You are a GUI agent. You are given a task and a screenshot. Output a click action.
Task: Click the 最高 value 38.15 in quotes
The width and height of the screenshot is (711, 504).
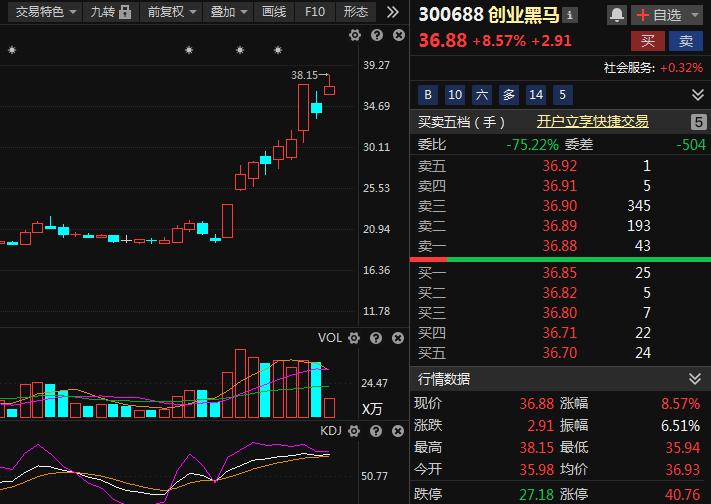[x=536, y=448]
